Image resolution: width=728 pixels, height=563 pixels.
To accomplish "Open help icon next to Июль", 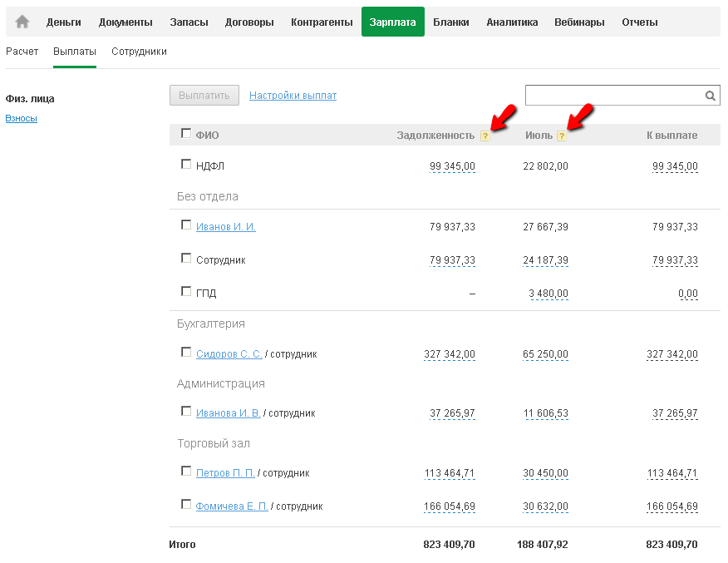I will [x=562, y=136].
